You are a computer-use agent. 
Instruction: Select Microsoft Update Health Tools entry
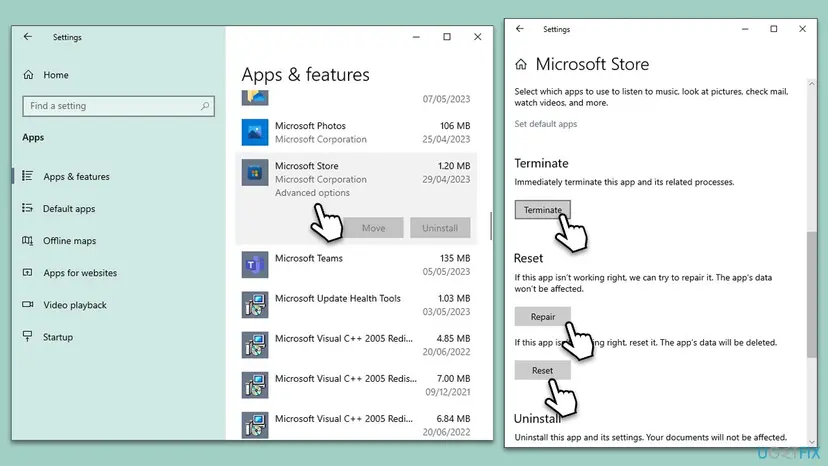pos(356,305)
